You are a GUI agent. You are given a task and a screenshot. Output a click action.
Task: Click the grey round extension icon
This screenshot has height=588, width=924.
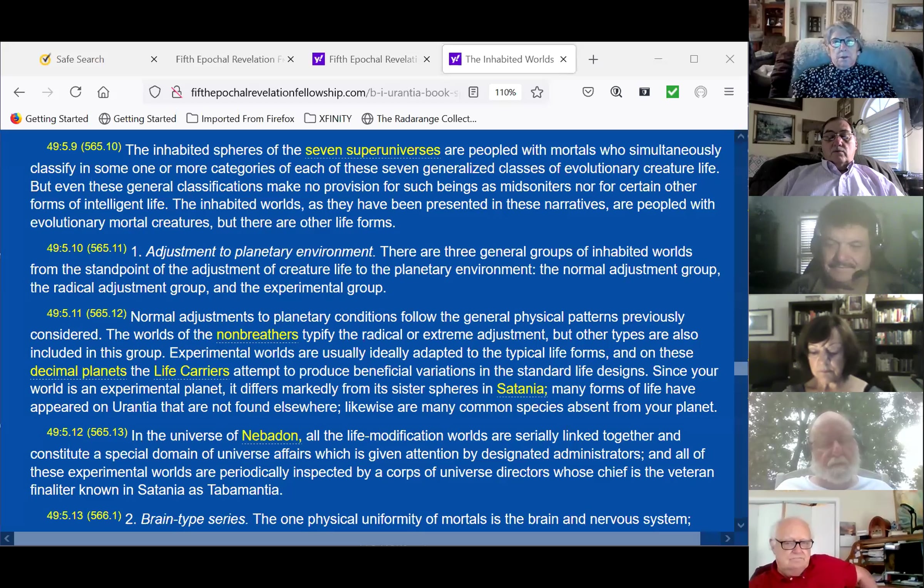701,92
